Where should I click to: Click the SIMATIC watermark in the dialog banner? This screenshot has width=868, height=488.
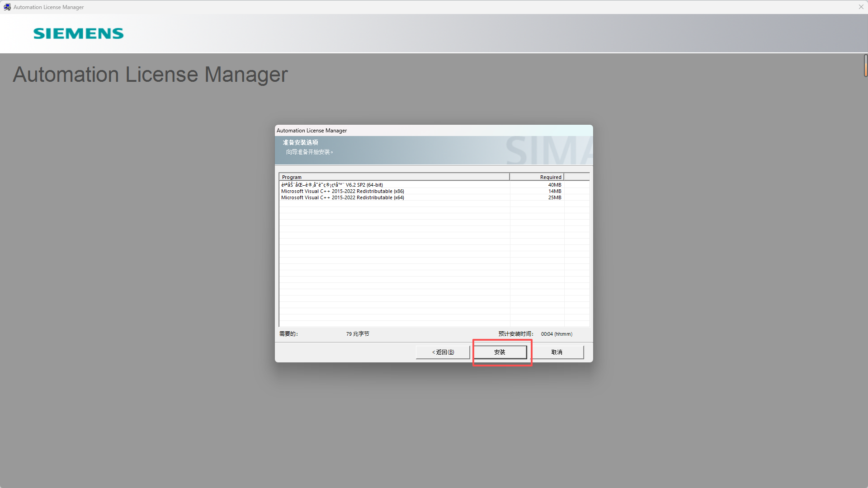point(548,151)
